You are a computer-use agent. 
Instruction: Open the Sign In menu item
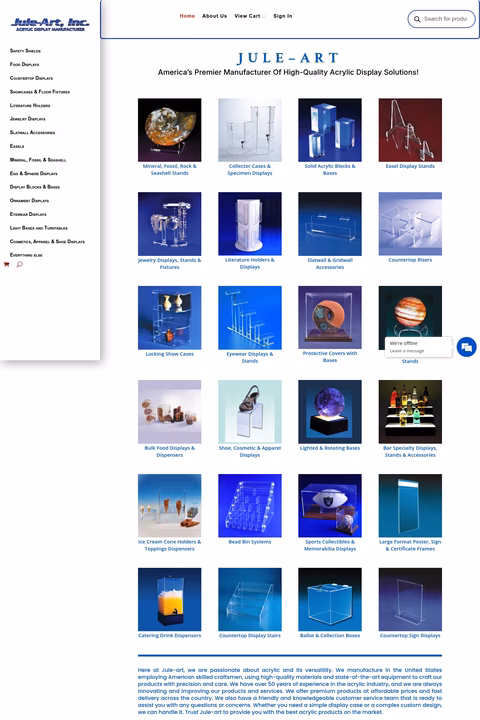(282, 16)
